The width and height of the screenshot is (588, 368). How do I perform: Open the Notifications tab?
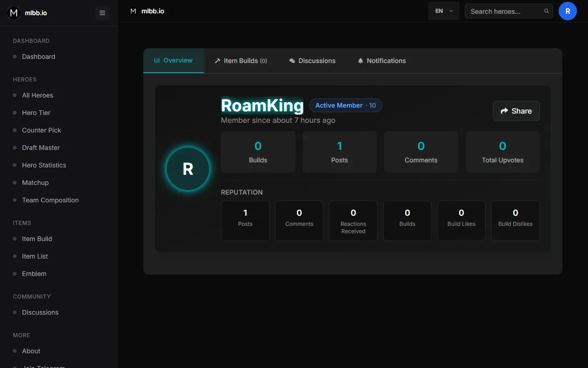pos(382,61)
